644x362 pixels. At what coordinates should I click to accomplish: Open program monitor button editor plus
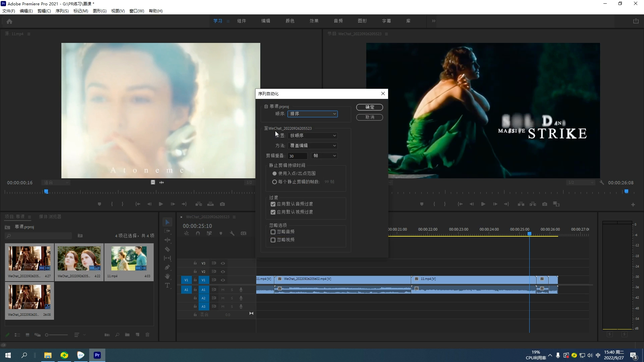633,204
